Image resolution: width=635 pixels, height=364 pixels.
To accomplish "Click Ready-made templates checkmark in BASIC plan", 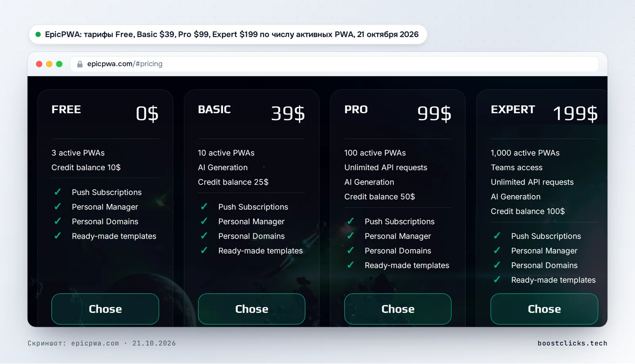I will click(204, 251).
